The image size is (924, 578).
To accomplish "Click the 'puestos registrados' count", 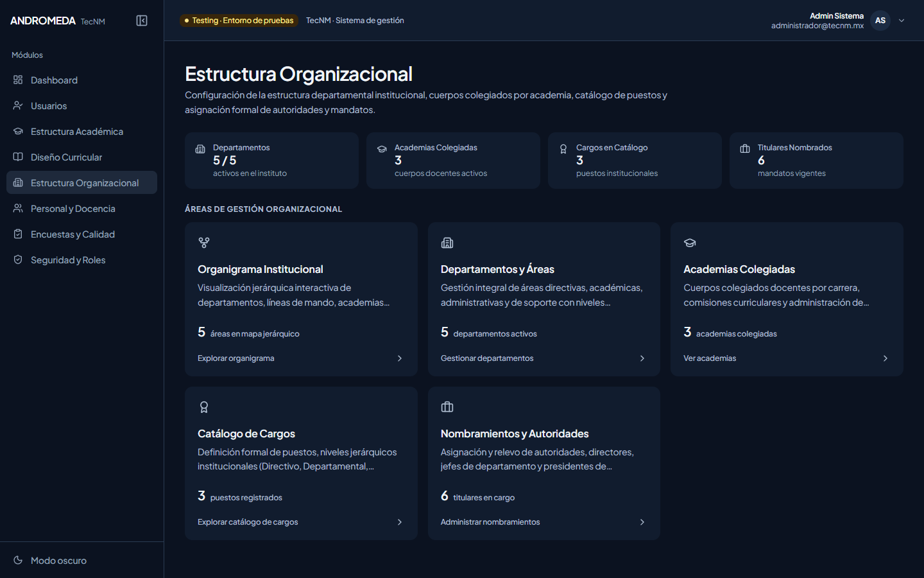I will tap(240, 496).
